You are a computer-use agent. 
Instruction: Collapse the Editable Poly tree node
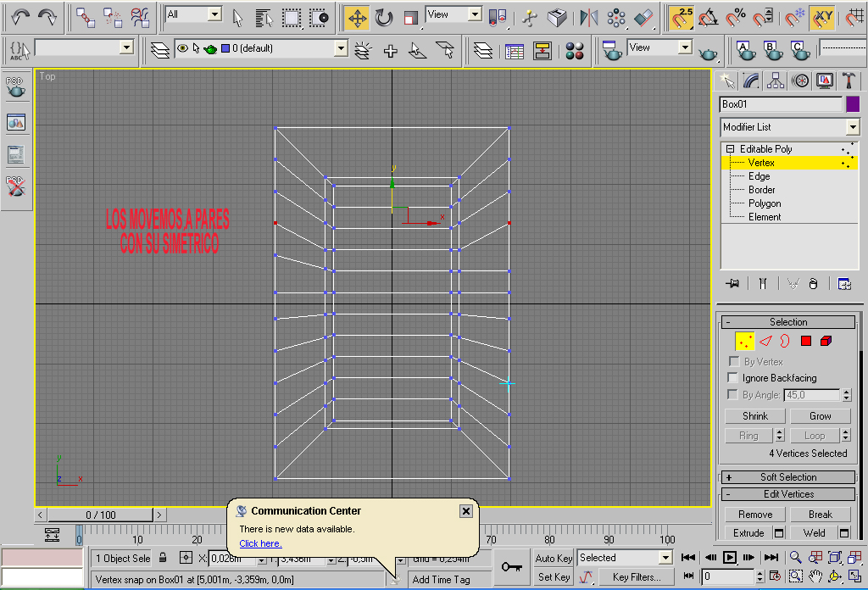[x=730, y=149]
